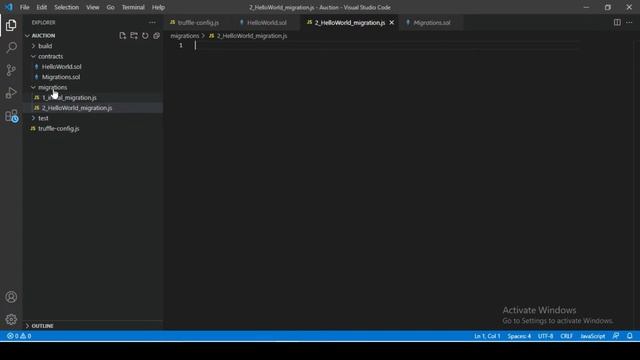This screenshot has width=640, height=360.
Task: Click New File icon in Auction header
Action: pyautogui.click(x=122, y=36)
